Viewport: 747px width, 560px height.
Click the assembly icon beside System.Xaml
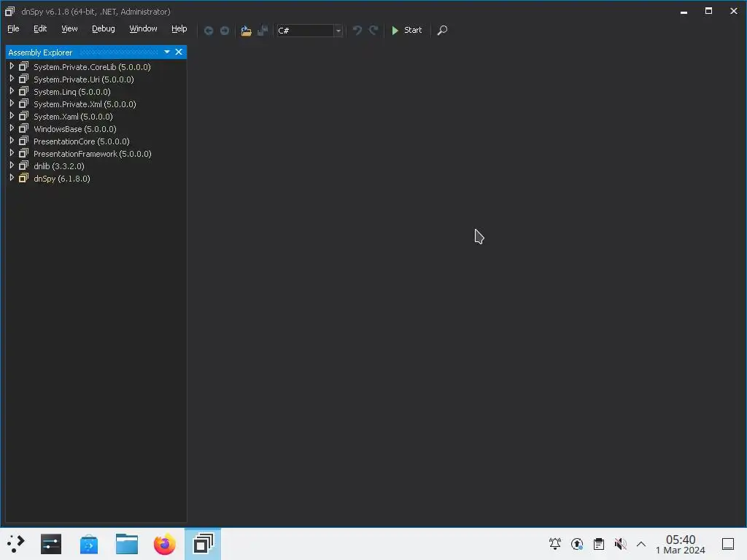(23, 116)
